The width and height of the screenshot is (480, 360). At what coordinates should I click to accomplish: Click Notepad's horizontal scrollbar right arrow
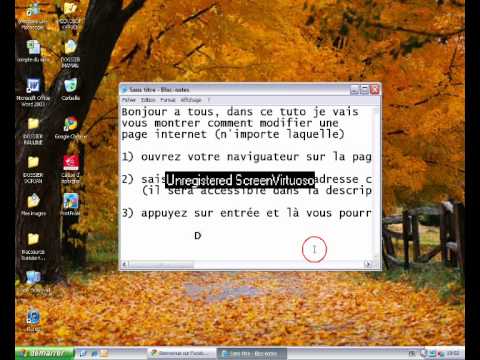click(x=368, y=264)
